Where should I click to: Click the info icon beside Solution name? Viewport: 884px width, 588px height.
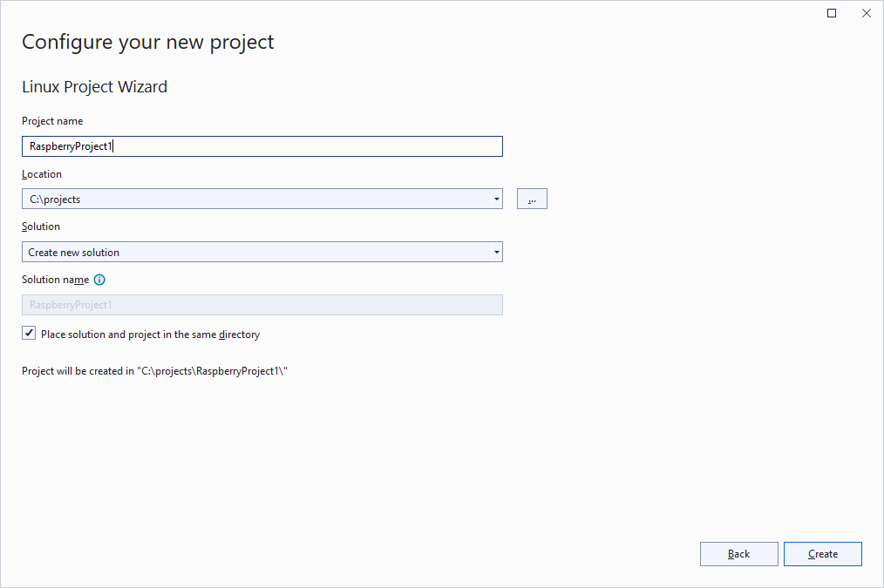[99, 280]
